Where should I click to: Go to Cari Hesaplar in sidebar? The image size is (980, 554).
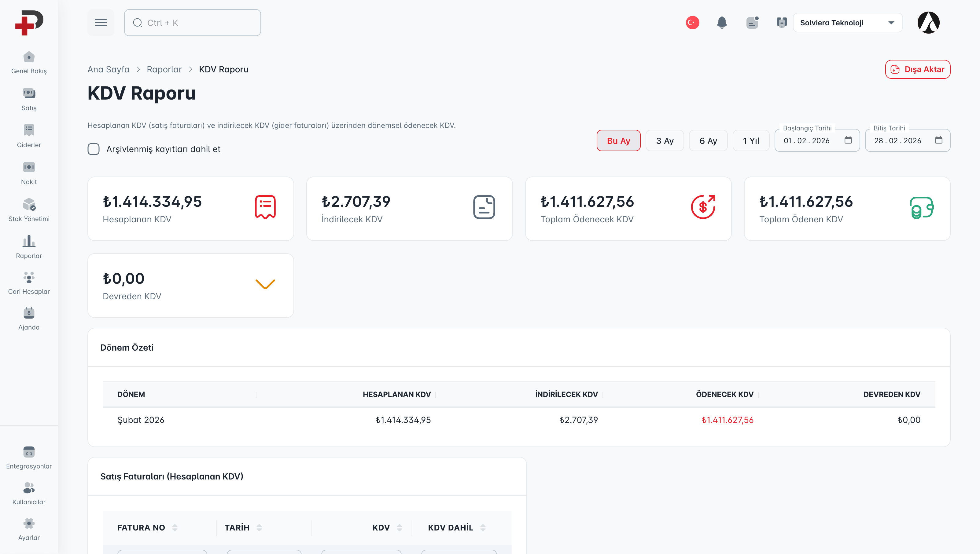29,277
